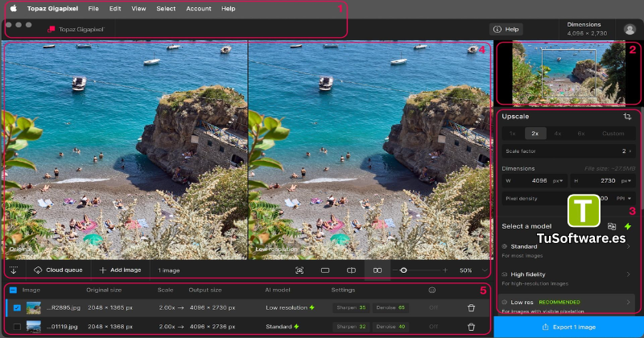
Task: Open the Select menu
Action: point(166,8)
